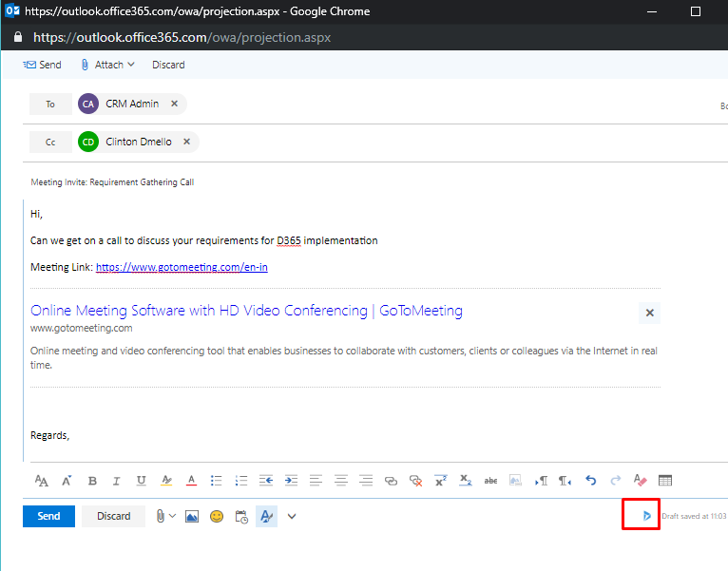Click the subject line field
The image size is (728, 571).
[x=372, y=182]
